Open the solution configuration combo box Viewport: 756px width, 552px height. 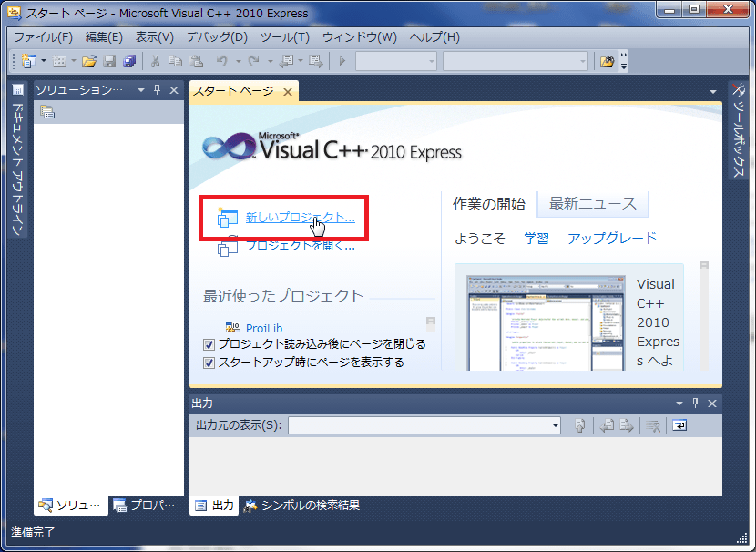pyautogui.click(x=396, y=61)
